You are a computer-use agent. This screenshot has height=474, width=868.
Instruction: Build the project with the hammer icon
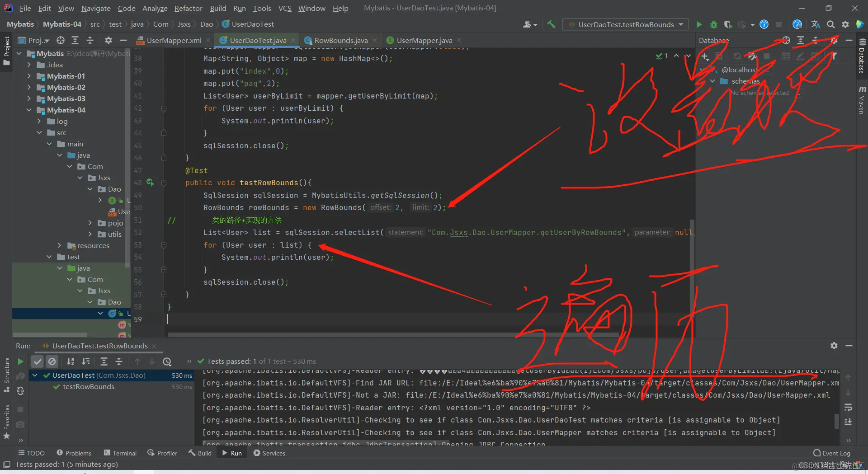(x=551, y=24)
